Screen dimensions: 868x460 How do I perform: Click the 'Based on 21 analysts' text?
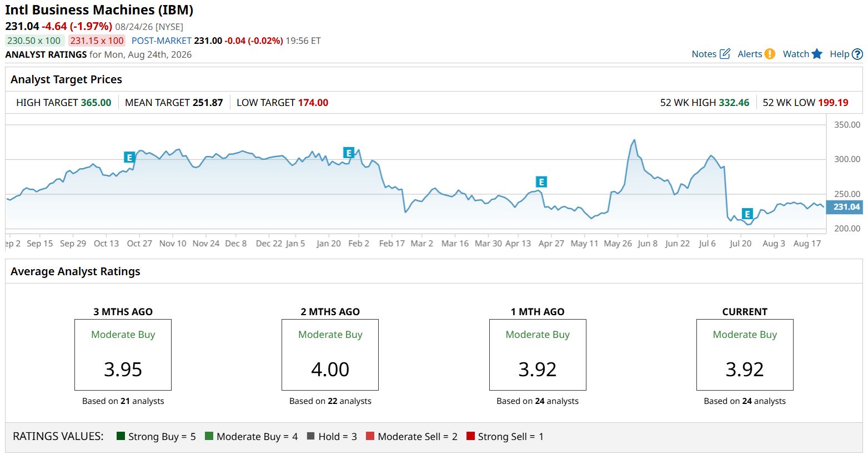pyautogui.click(x=123, y=401)
